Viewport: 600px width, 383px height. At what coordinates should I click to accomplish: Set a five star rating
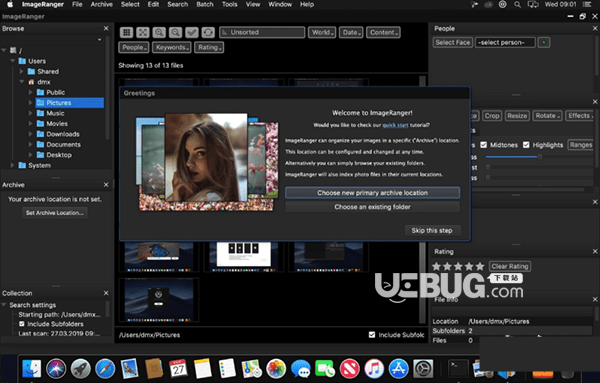click(x=480, y=266)
